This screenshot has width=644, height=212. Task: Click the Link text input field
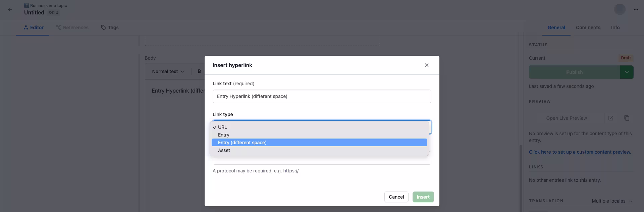[x=322, y=96]
